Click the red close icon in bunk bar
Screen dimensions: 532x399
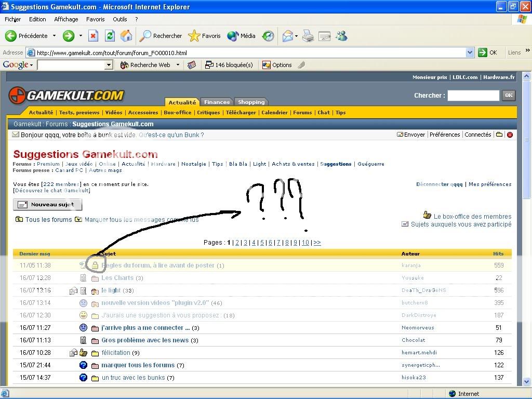510,135
